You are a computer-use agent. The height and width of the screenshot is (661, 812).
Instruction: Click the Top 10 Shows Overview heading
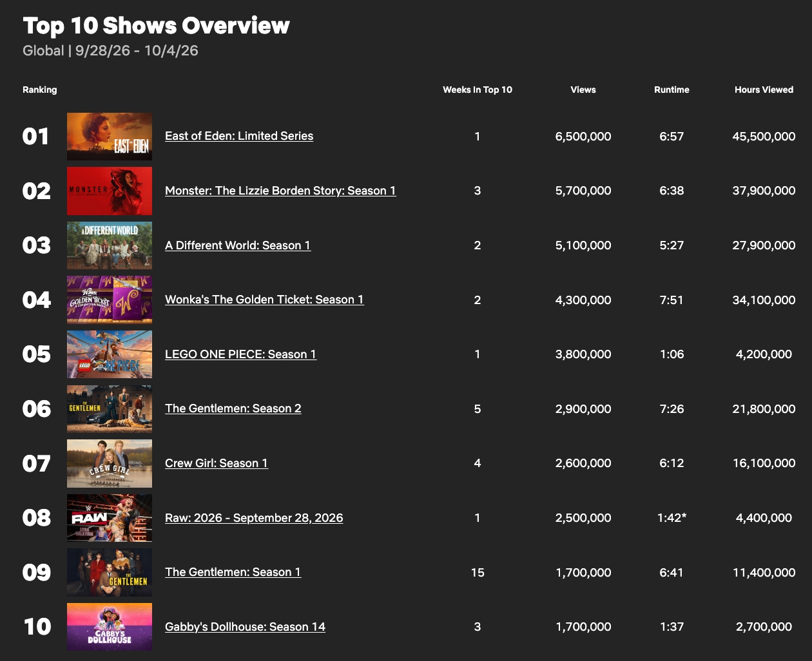pyautogui.click(x=156, y=26)
